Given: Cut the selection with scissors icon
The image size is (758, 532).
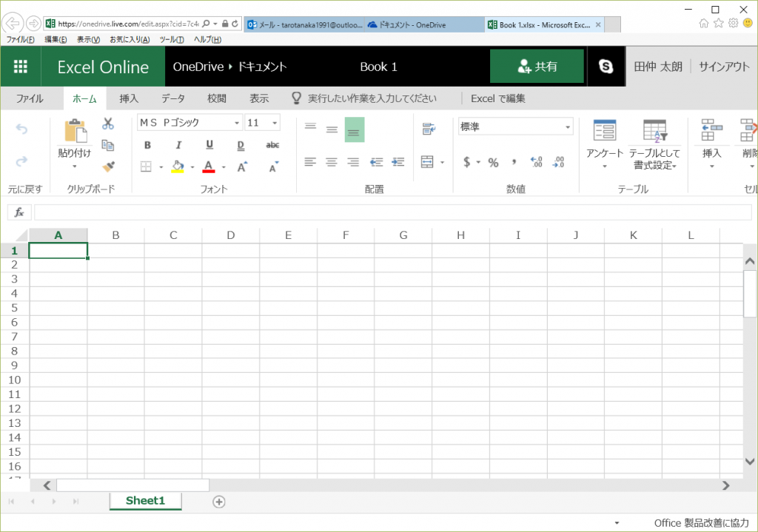Looking at the screenshot, I should pyautogui.click(x=108, y=124).
